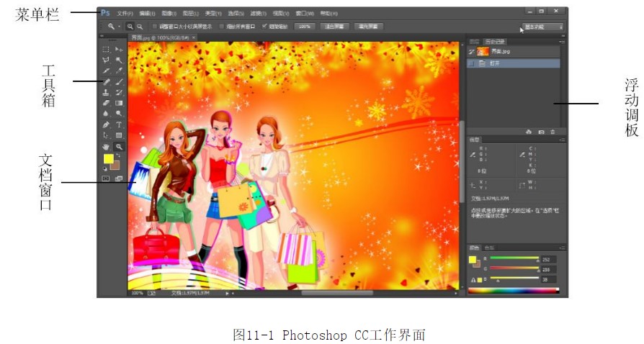
Task: Enable resize windows to fit checkbox
Action: pos(153,26)
